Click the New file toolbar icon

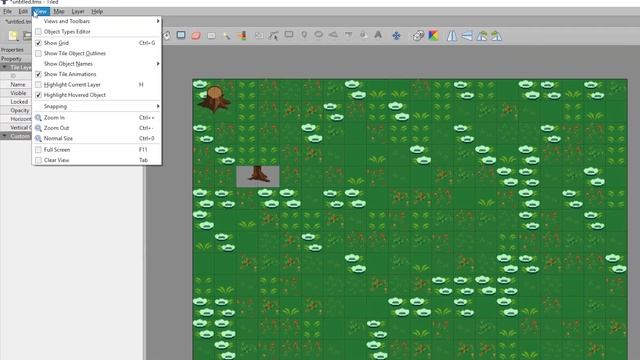coord(13,36)
